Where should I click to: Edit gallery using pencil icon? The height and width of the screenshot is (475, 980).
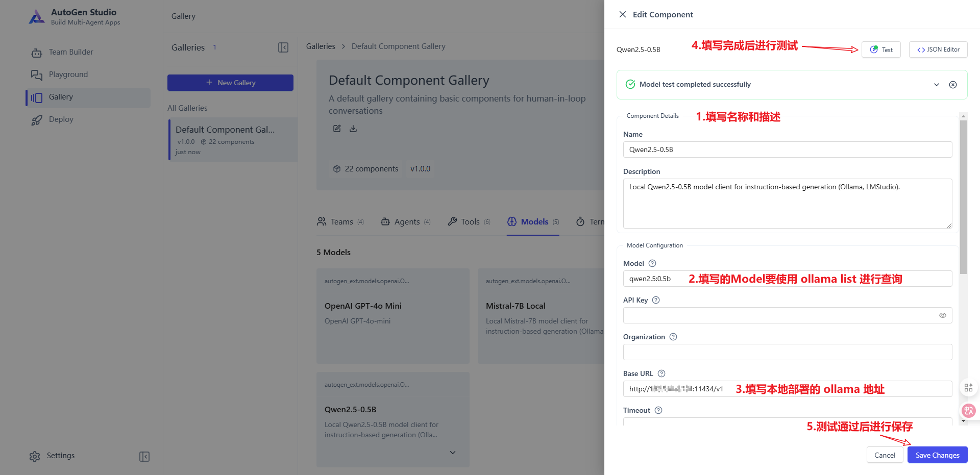337,129
